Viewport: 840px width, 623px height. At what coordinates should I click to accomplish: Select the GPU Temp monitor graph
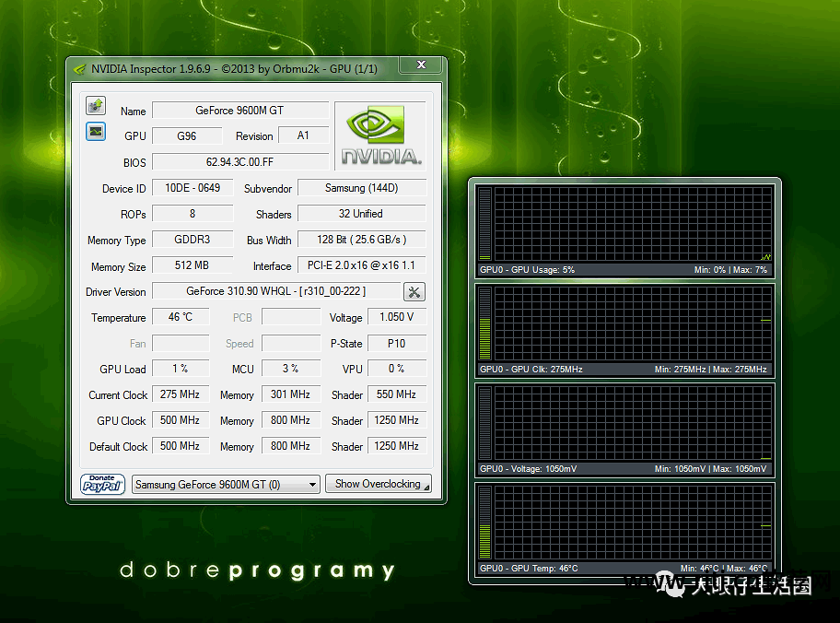[624, 523]
